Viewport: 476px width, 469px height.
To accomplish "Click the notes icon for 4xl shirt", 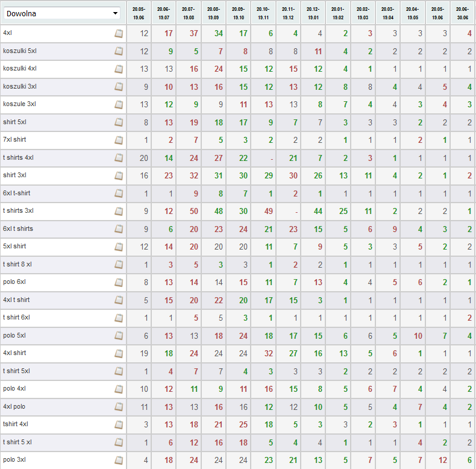I will pyautogui.click(x=119, y=353).
